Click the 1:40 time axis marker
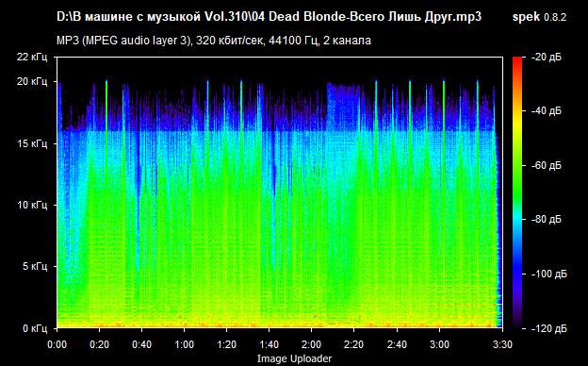The height and width of the screenshot is (366, 588). [x=269, y=344]
